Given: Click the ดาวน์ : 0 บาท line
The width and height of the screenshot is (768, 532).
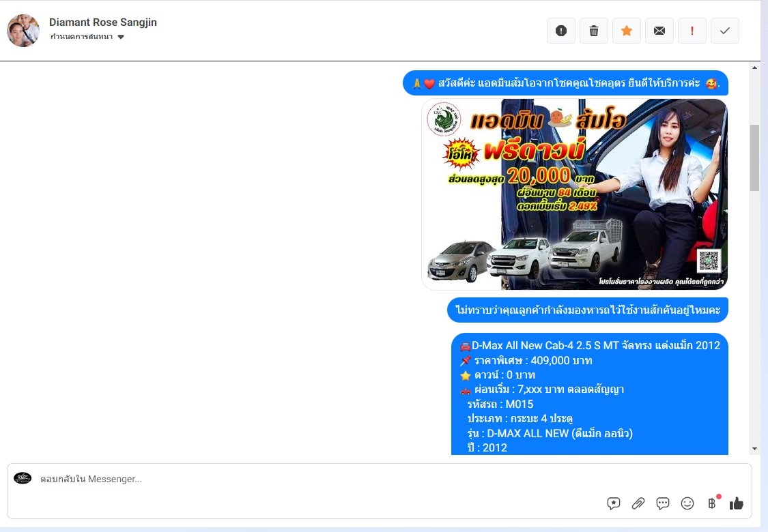Looking at the screenshot, I should (x=498, y=375).
